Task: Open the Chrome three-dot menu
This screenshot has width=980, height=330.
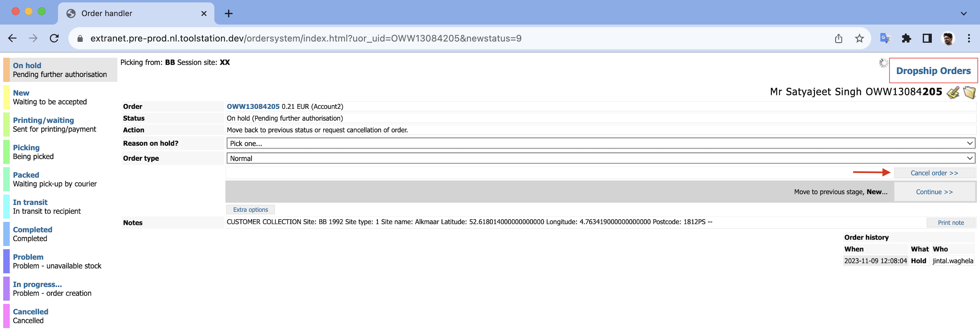Action: 969,38
